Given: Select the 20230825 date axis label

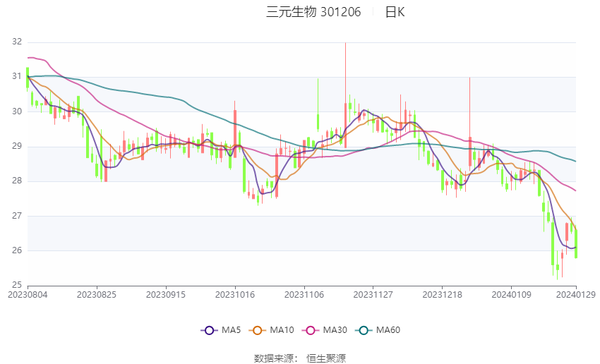Looking at the screenshot, I should (97, 295).
